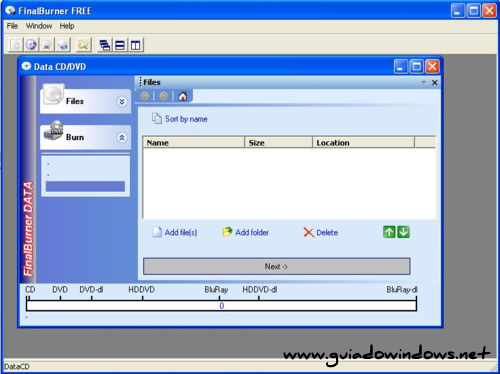Image resolution: width=500 pixels, height=374 pixels.
Task: Click the purple audio disc toolbar icon
Action: pos(31,45)
